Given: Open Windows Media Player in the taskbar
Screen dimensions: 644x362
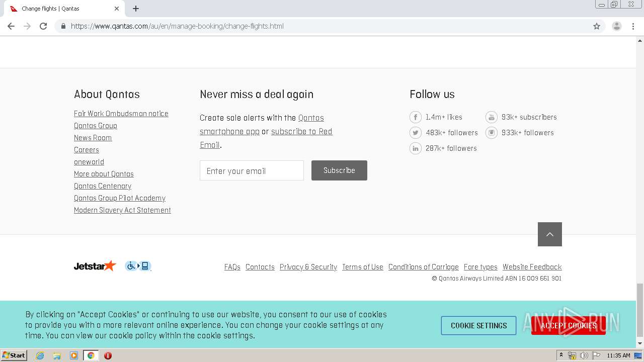Looking at the screenshot, I should 74,355.
